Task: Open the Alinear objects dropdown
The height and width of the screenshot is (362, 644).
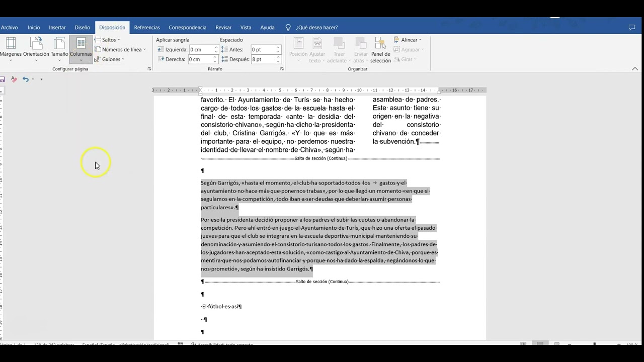Action: pos(408,40)
